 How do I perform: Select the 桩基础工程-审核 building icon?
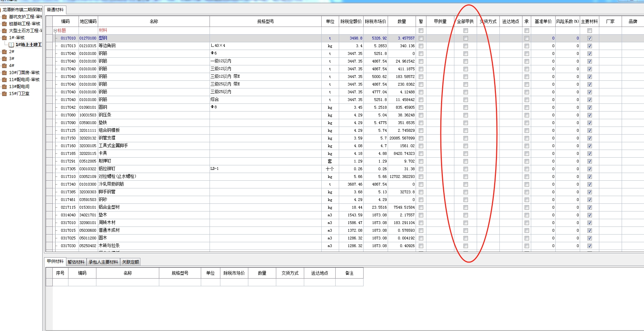tap(4, 24)
